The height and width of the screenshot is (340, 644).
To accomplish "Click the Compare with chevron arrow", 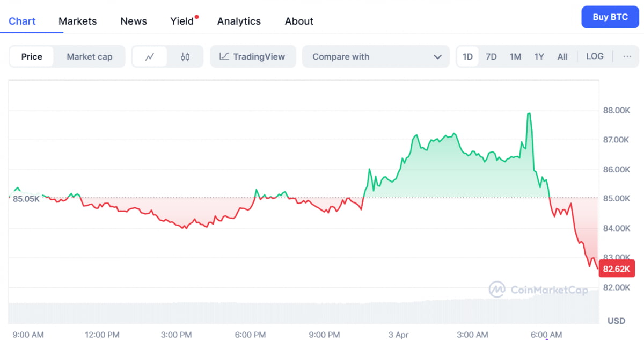I will [x=437, y=57].
